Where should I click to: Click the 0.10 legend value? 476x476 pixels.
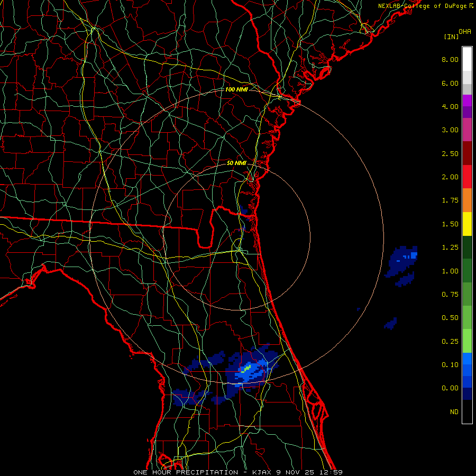[x=450, y=365]
